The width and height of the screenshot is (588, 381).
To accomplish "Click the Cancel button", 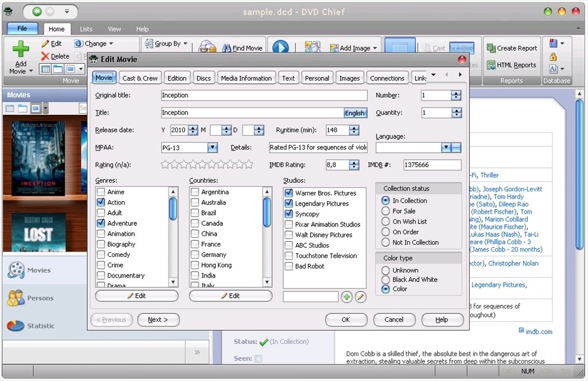I will (394, 320).
